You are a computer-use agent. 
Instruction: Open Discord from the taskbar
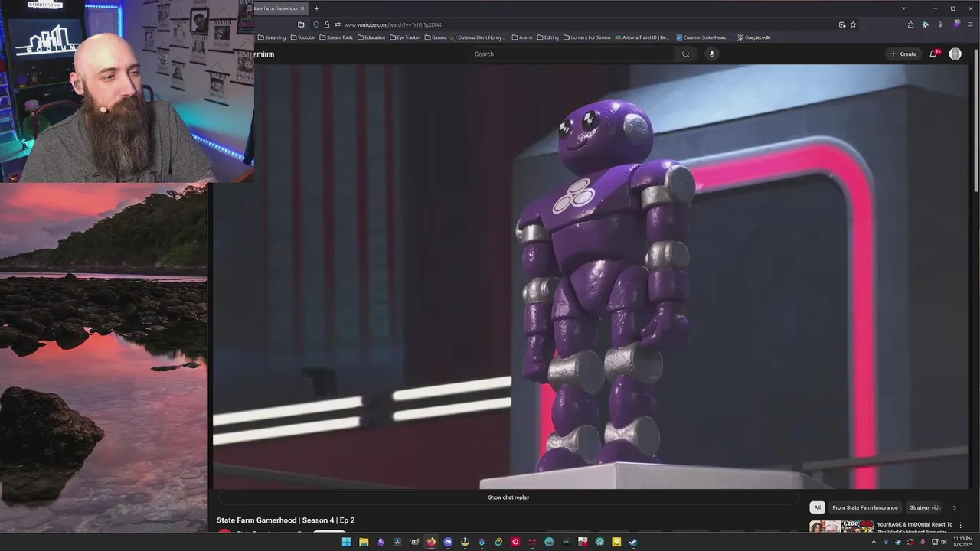[448, 542]
